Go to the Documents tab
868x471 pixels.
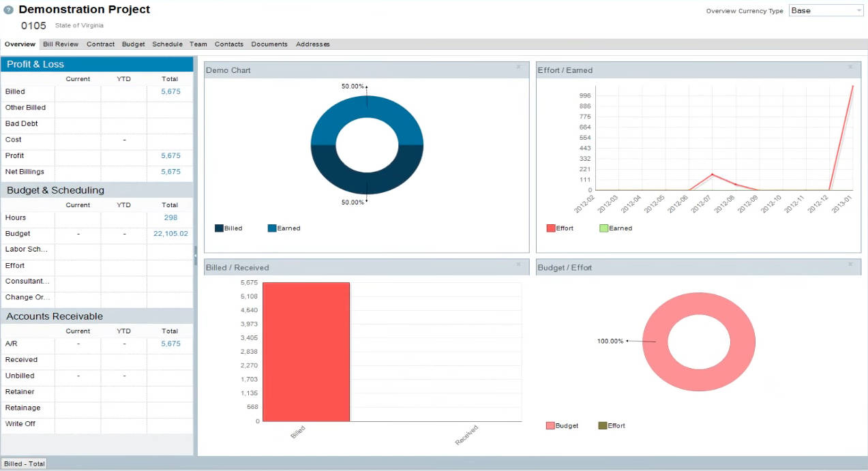(269, 44)
